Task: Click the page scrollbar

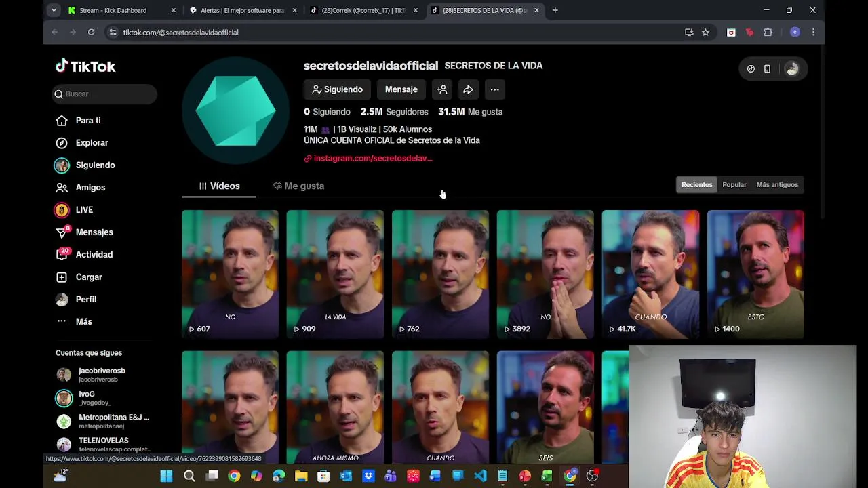Action: [x=822, y=132]
